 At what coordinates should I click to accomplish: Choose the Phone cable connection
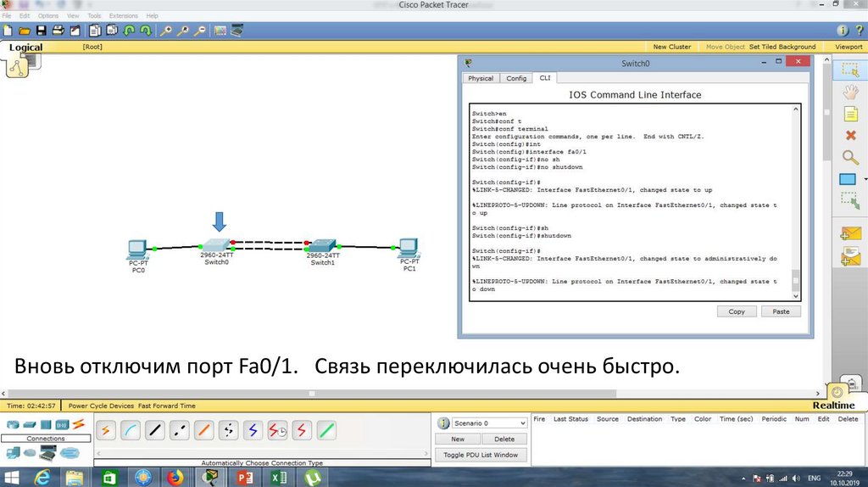tap(228, 430)
